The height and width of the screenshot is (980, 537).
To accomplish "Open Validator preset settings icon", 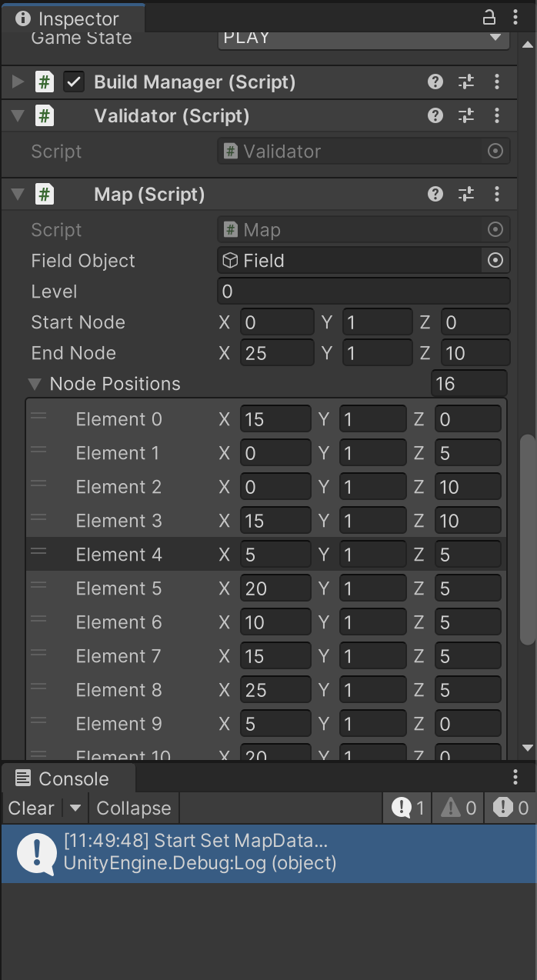I will (465, 115).
